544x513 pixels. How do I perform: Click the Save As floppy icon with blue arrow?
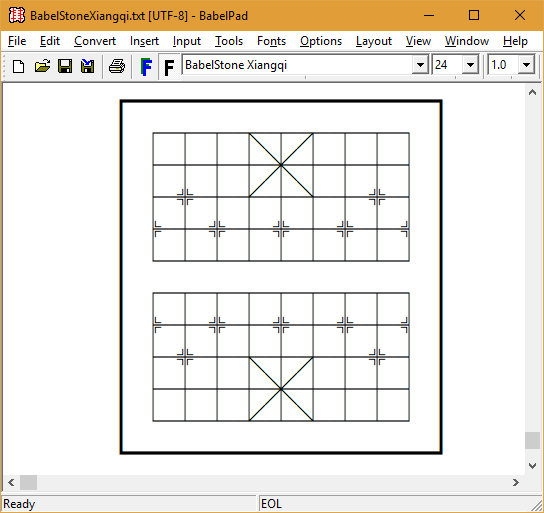pos(87,66)
